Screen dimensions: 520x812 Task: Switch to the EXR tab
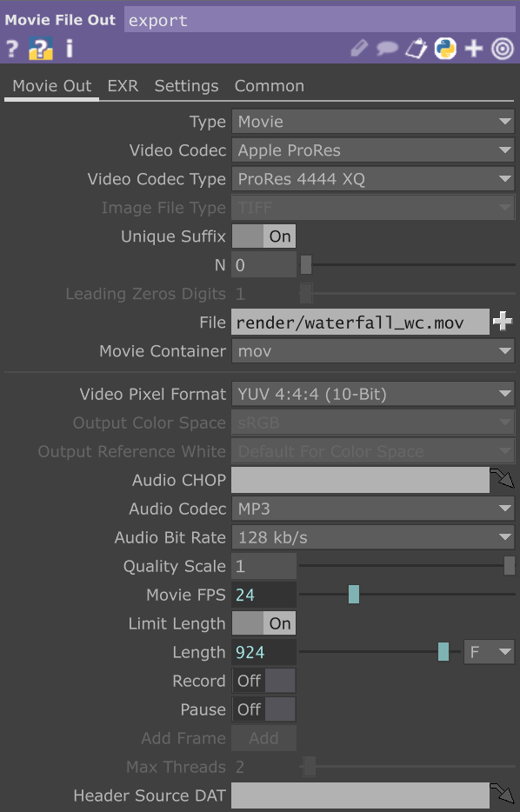point(123,86)
